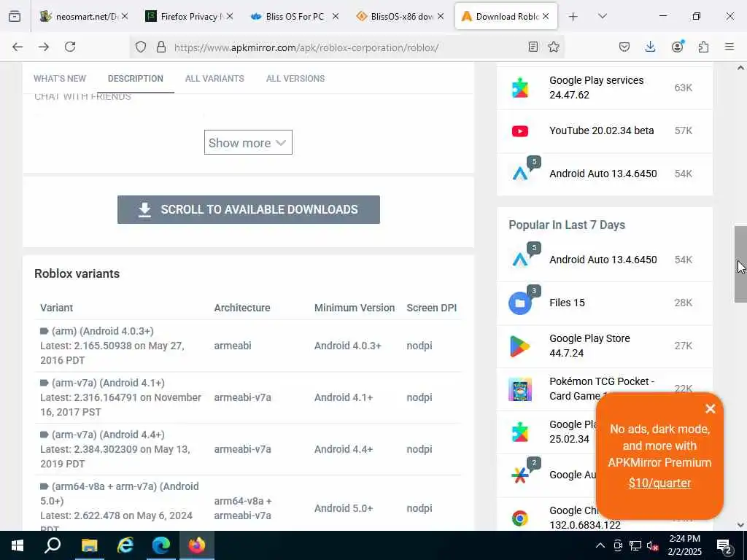Click the Firefox View icon
Image resolution: width=747 pixels, height=560 pixels.
15,16
